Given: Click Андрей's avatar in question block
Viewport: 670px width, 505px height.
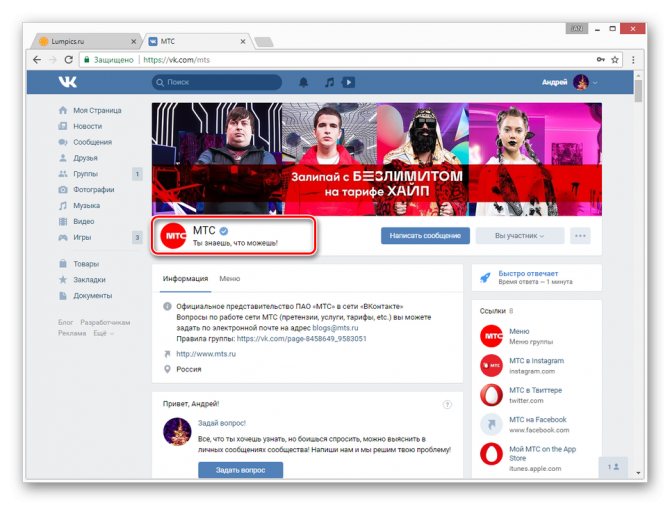Looking at the screenshot, I should coord(177,432).
